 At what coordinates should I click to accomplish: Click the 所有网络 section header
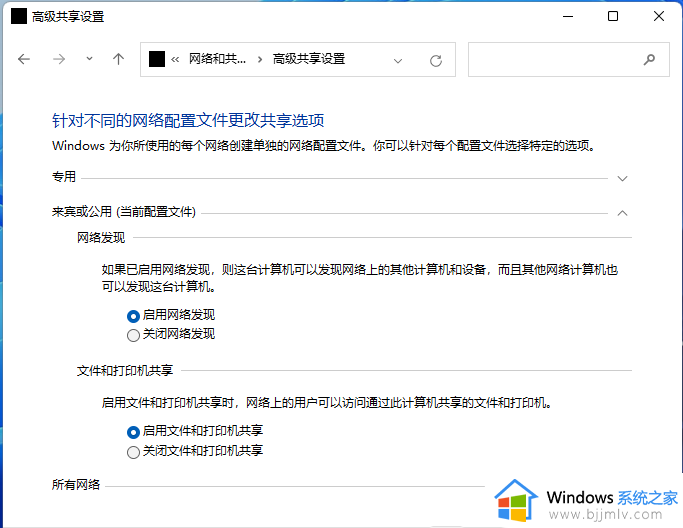76,484
